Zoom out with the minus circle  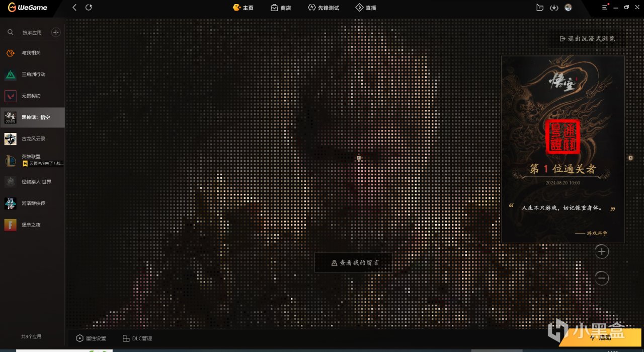602,278
